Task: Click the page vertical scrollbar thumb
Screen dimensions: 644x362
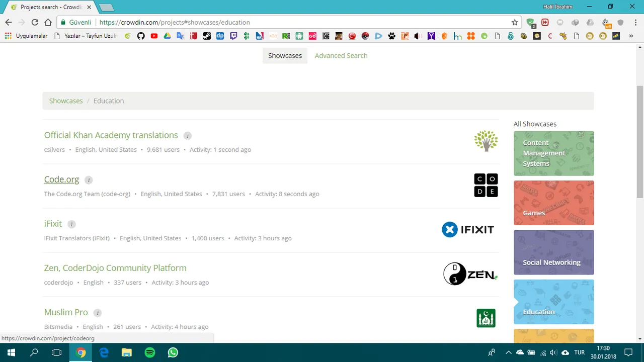Action: [x=639, y=142]
